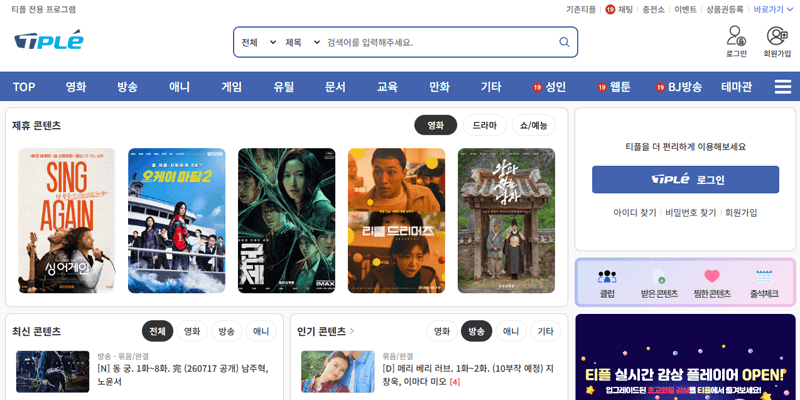Click the magnifier search icon
The width and height of the screenshot is (800, 400).
coord(564,42)
